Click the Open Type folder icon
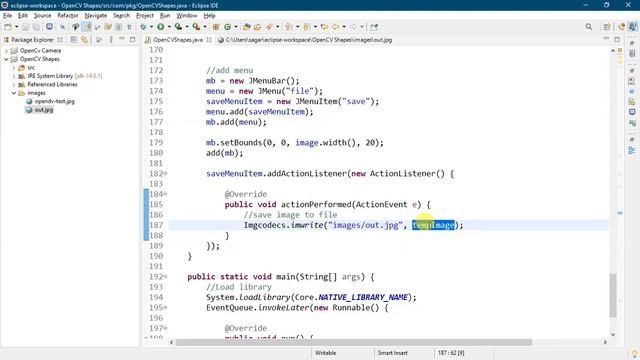This screenshot has height=360, width=640. click(246, 27)
